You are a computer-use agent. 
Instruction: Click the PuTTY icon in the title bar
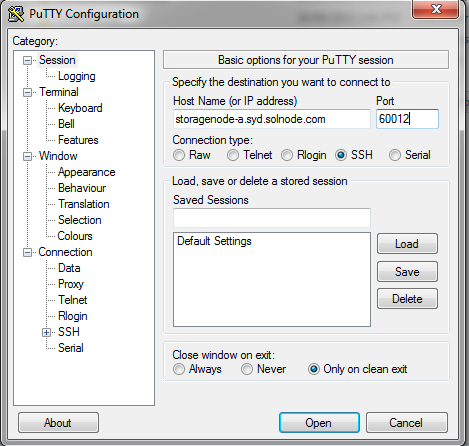(x=16, y=14)
